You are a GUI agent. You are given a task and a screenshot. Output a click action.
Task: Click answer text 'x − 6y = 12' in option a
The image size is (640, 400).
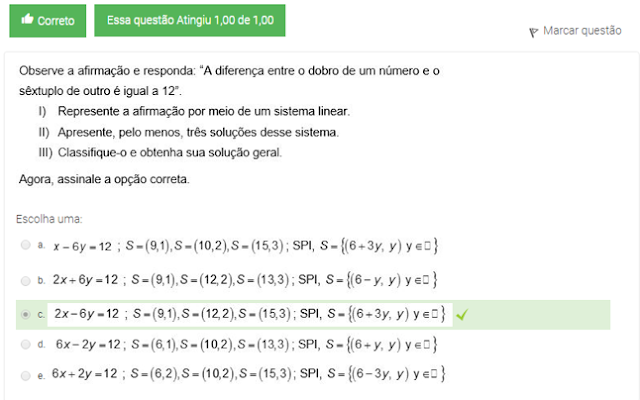[82, 245]
